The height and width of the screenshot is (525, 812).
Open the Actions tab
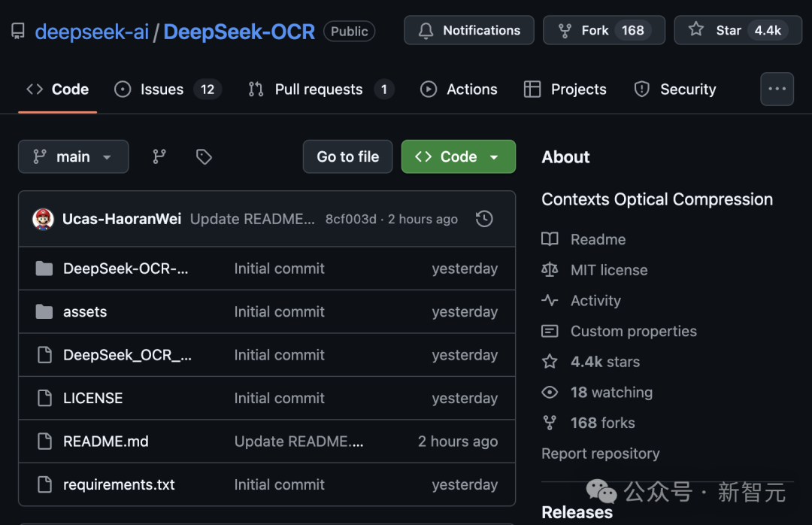(459, 90)
